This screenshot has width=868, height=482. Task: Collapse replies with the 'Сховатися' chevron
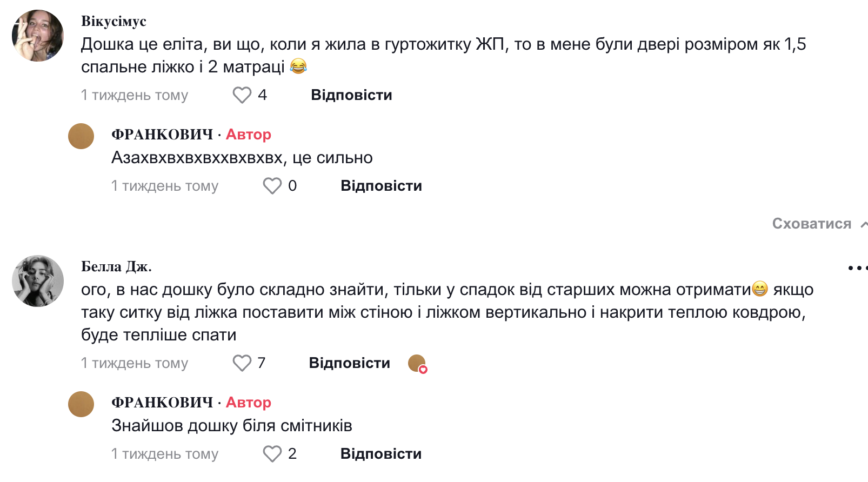pos(863,224)
